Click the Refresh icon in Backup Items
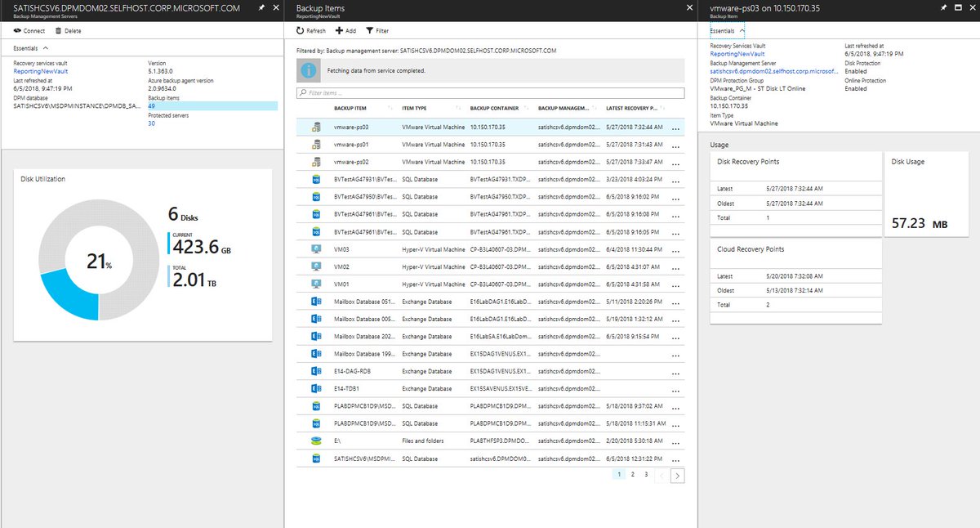Screen dimensions: 980x528 pyautogui.click(x=301, y=30)
